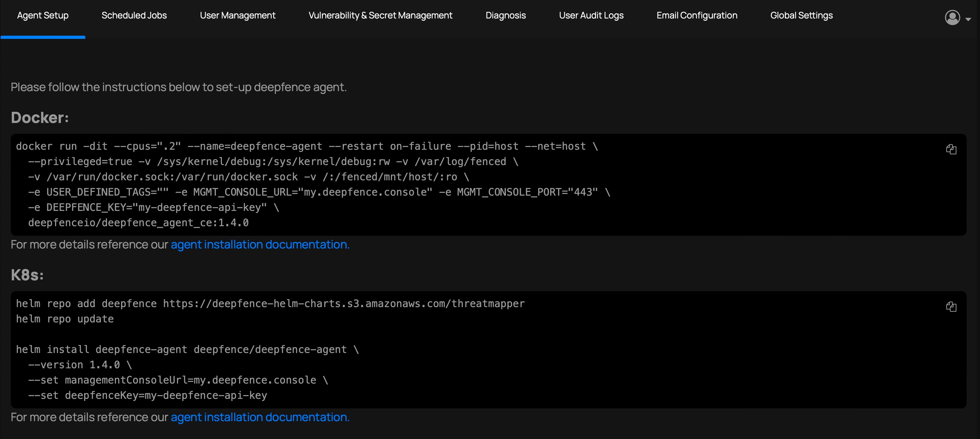This screenshot has height=439, width=980.
Task: Click the 'helm repo add deepfence' line
Action: [270, 304]
